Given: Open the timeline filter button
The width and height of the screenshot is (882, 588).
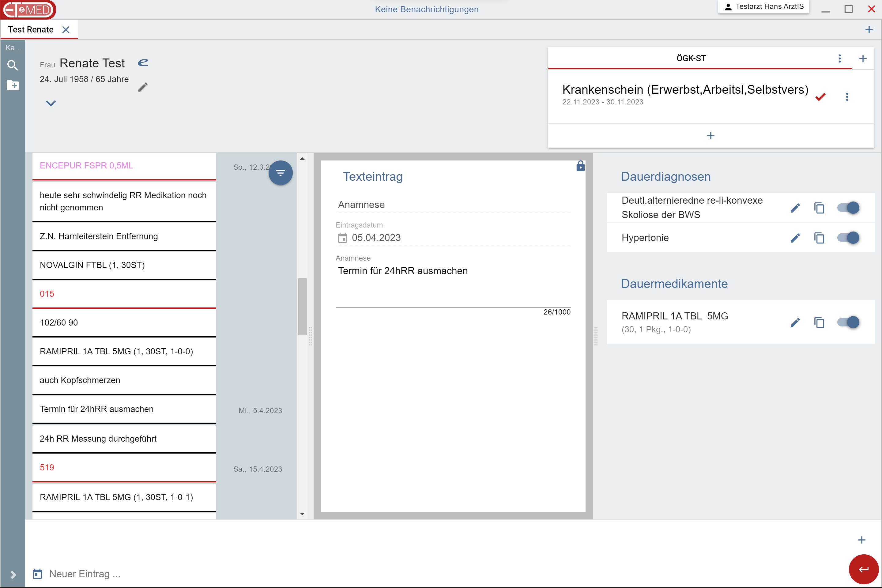Looking at the screenshot, I should point(280,172).
